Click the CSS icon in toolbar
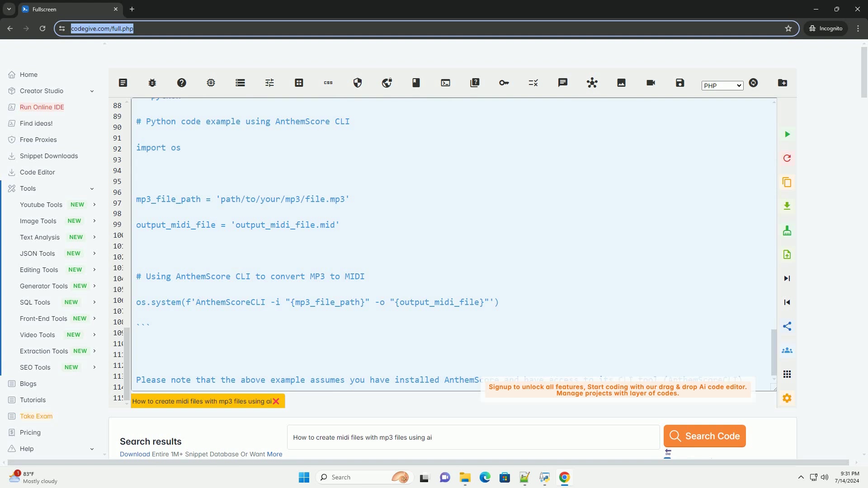 [x=328, y=83]
